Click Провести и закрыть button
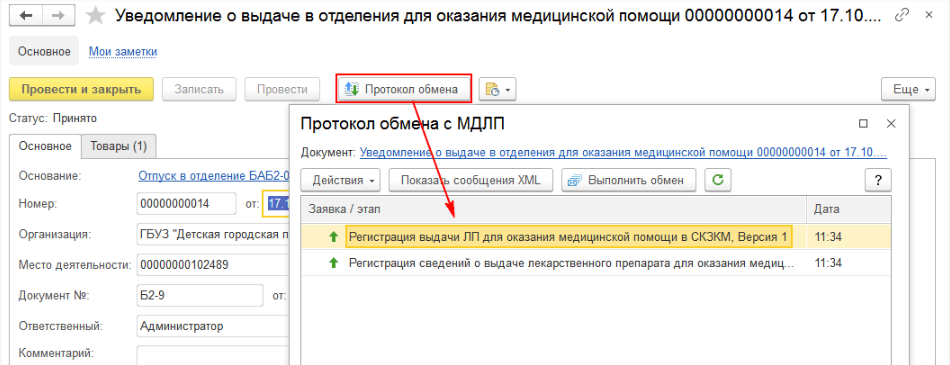This screenshot has width=950, height=365. pos(81,90)
